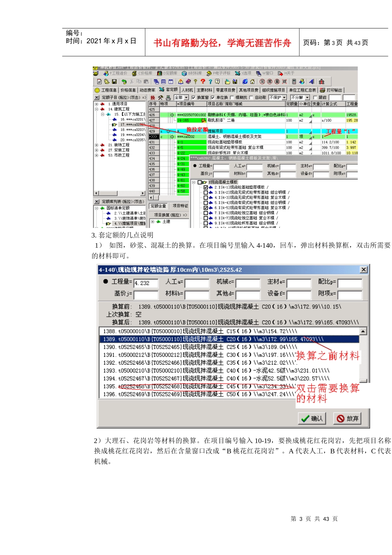392x555 pixels.
Task: Select tree item 16.***cs0201
Action: click(x=132, y=119)
